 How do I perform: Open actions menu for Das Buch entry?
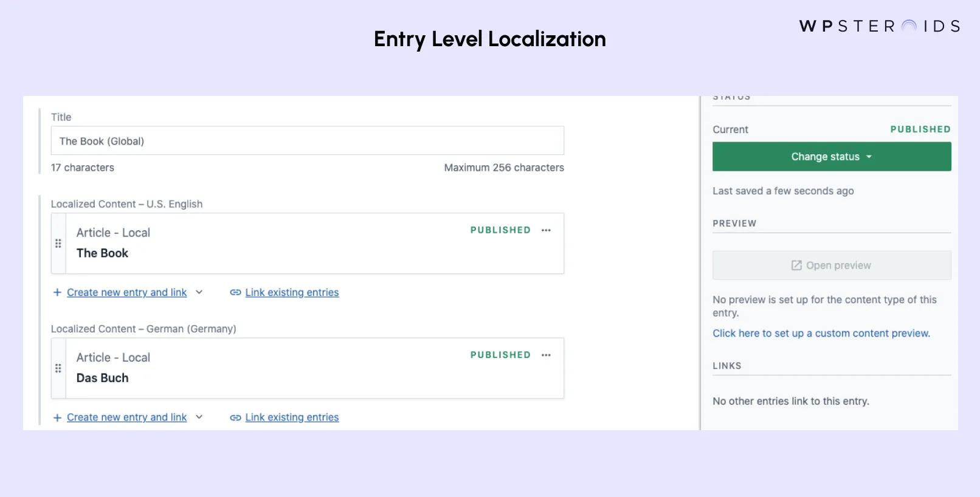pyautogui.click(x=546, y=355)
